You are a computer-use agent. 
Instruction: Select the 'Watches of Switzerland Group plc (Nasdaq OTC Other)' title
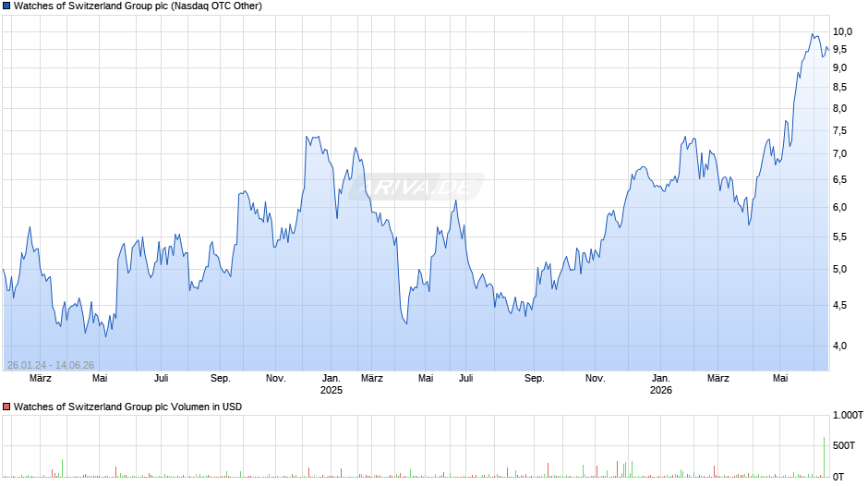point(138,6)
